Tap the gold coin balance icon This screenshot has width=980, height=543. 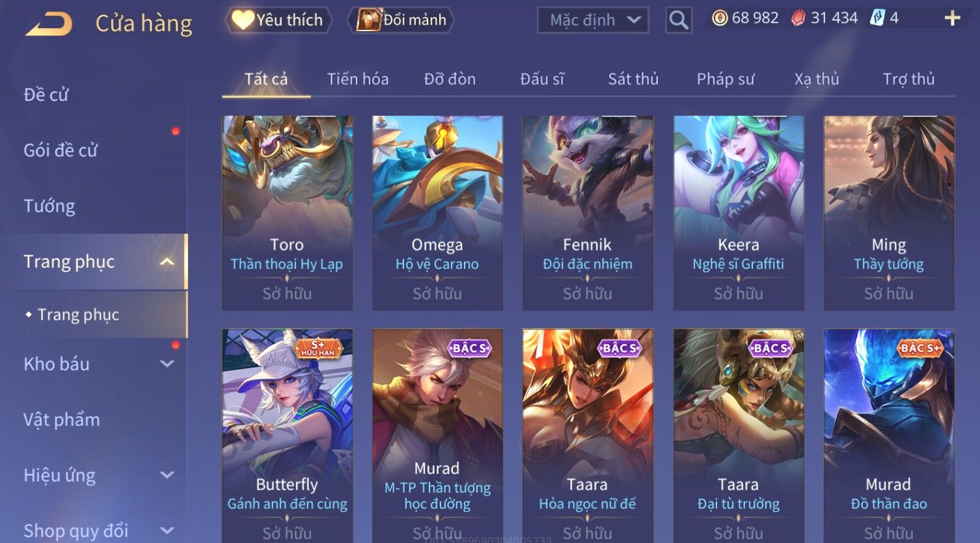(720, 18)
